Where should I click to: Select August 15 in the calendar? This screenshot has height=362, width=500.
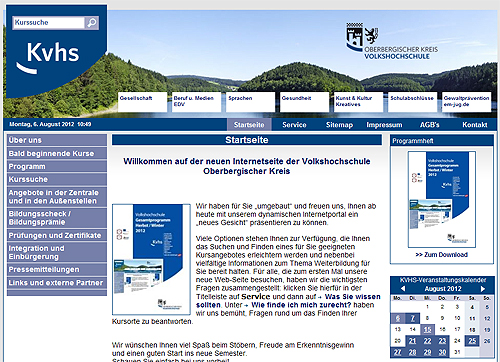coord(427,330)
